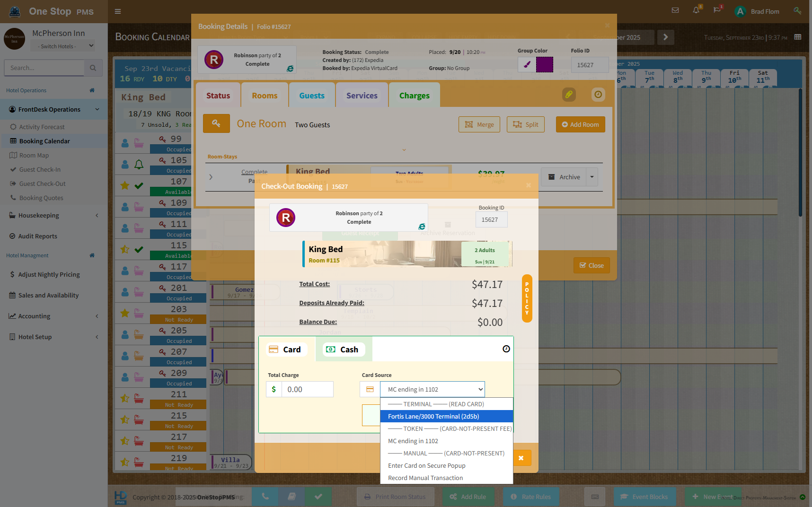This screenshot has height=507, width=812.
Task: Switch to the Charges tab
Action: (414, 96)
